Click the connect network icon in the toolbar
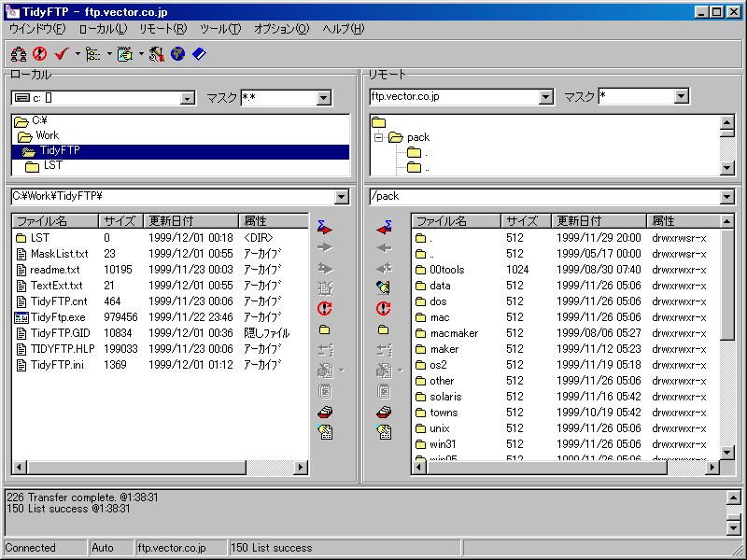Screen dimensions: 747x560 pyautogui.click(x=19, y=54)
